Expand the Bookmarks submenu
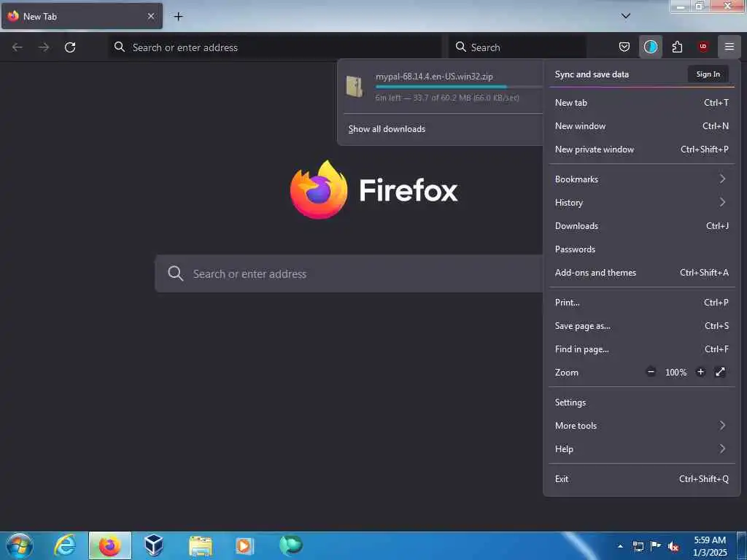Screen dimensions: 747x560 tap(642, 179)
